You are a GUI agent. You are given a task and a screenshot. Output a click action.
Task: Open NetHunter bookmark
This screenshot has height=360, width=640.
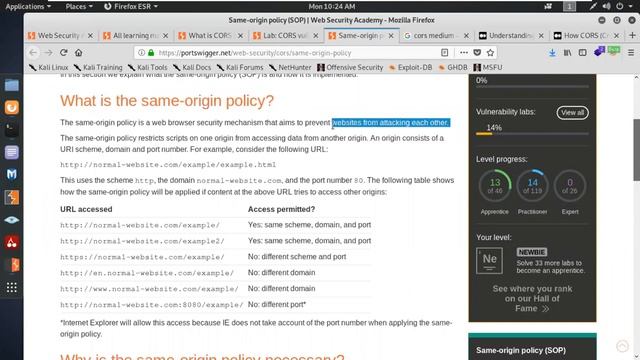[x=290, y=67]
